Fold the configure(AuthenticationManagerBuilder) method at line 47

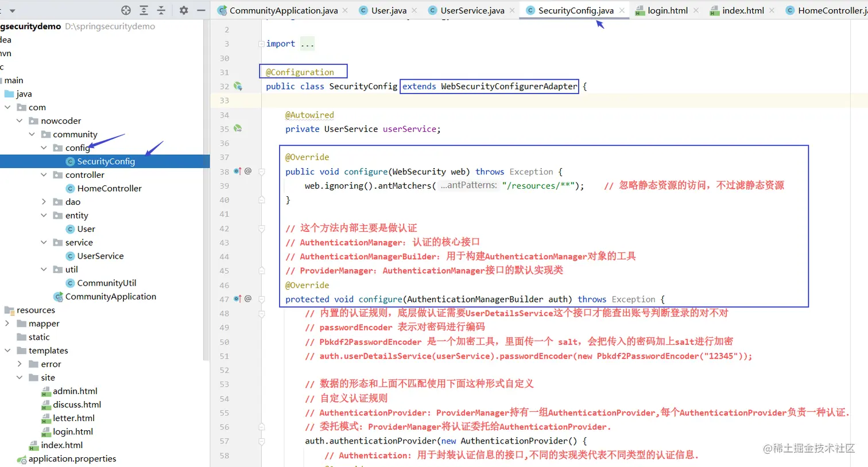point(261,299)
